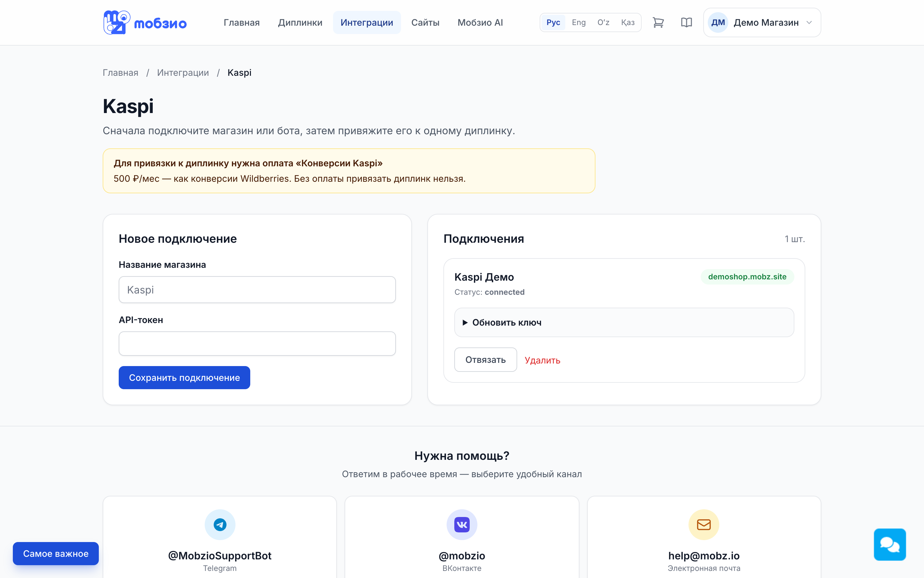Viewport: 924px width, 578px height.
Task: Click the Kaspi Демо connection title
Action: (484, 277)
